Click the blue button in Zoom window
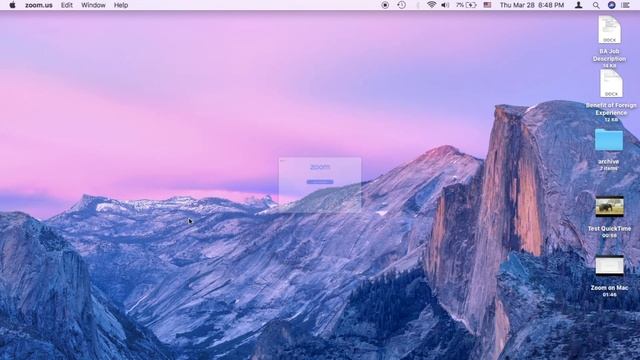This screenshot has width=640, height=360. (x=320, y=182)
